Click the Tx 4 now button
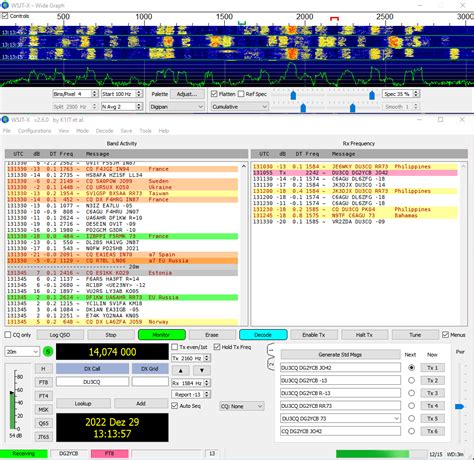This screenshot has width=474, height=460. pos(432,406)
